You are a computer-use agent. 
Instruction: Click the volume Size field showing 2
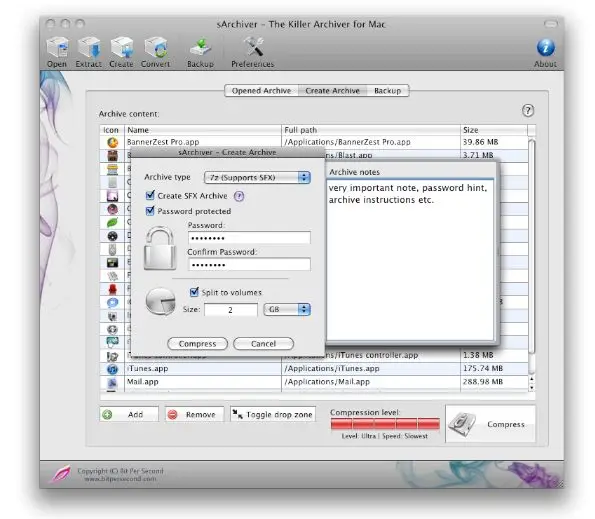pyautogui.click(x=231, y=310)
